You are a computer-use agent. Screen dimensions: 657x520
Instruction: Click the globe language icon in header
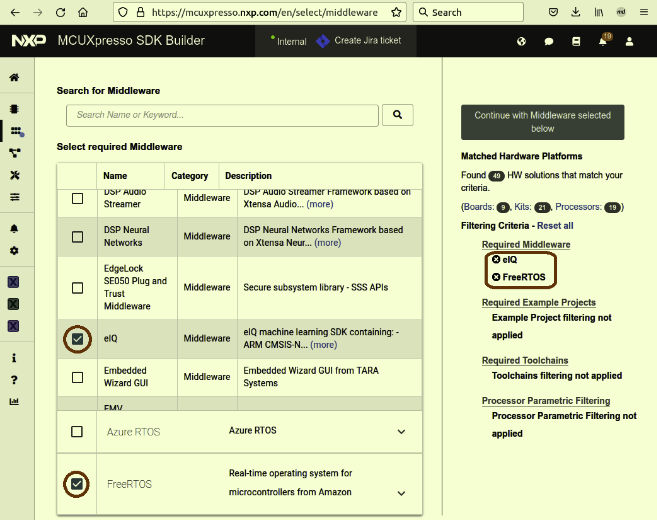[x=521, y=41]
